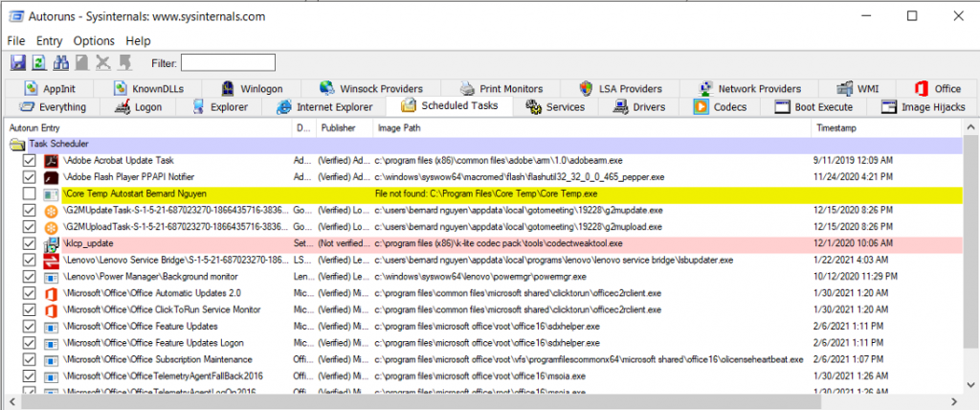
Task: Click the Lenovo Power Manager entry icon
Action: tap(51, 277)
